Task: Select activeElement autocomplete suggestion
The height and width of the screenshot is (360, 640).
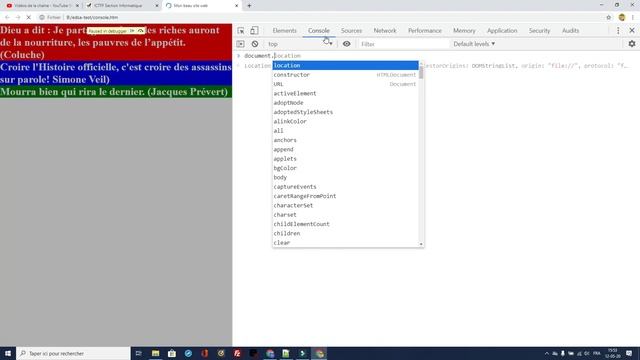Action: [x=345, y=93]
